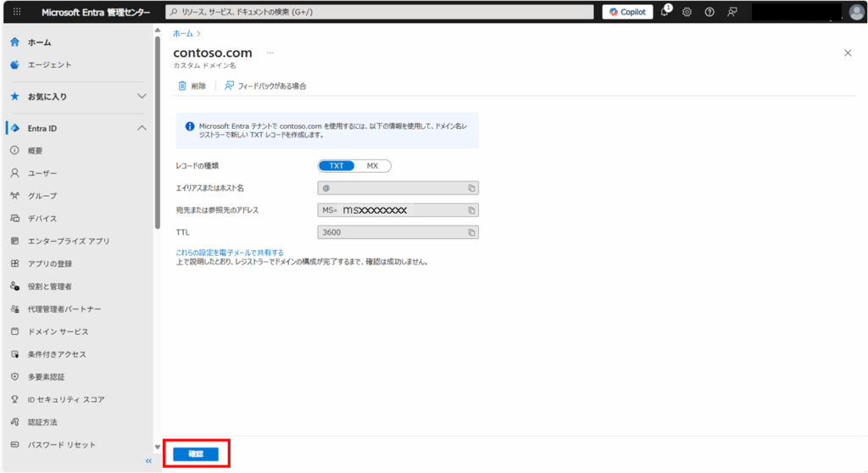Open Copilot from the top bar
This screenshot has width=868, height=473.
(x=627, y=12)
